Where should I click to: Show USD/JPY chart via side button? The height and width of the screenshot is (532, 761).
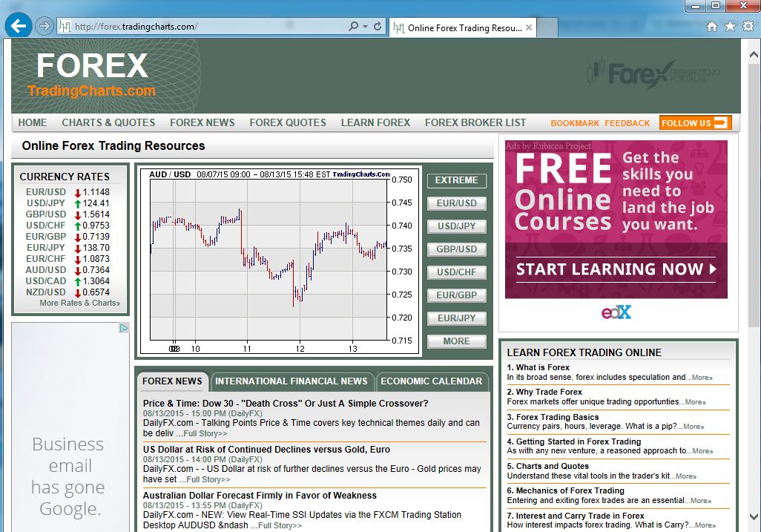tap(457, 226)
